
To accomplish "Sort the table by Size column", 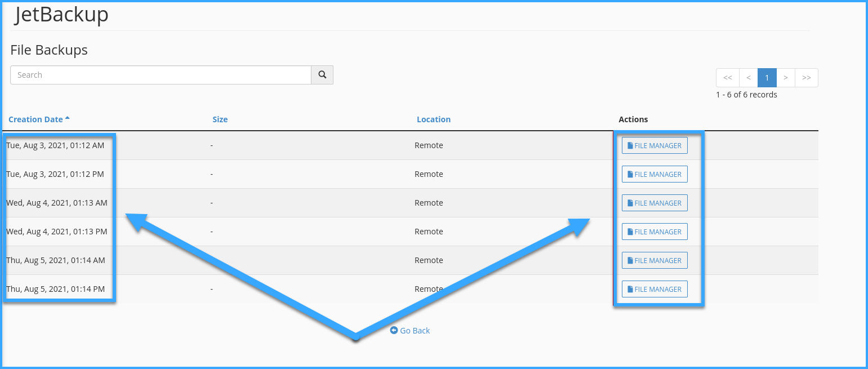I will coord(220,119).
